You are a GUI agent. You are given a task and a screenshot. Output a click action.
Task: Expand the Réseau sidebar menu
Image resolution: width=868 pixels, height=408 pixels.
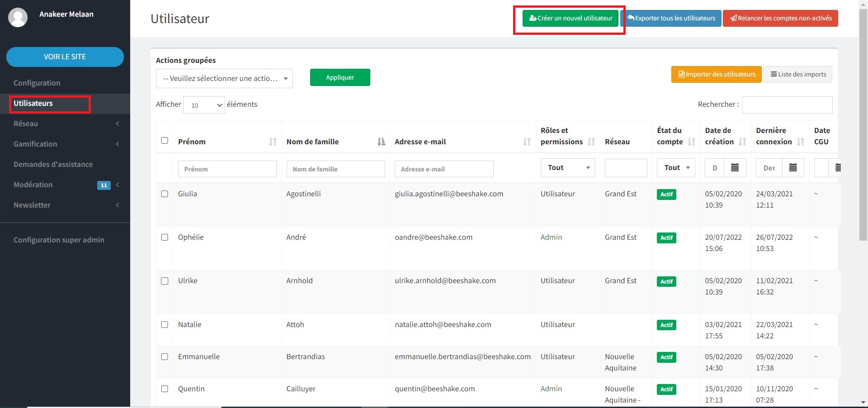click(65, 123)
